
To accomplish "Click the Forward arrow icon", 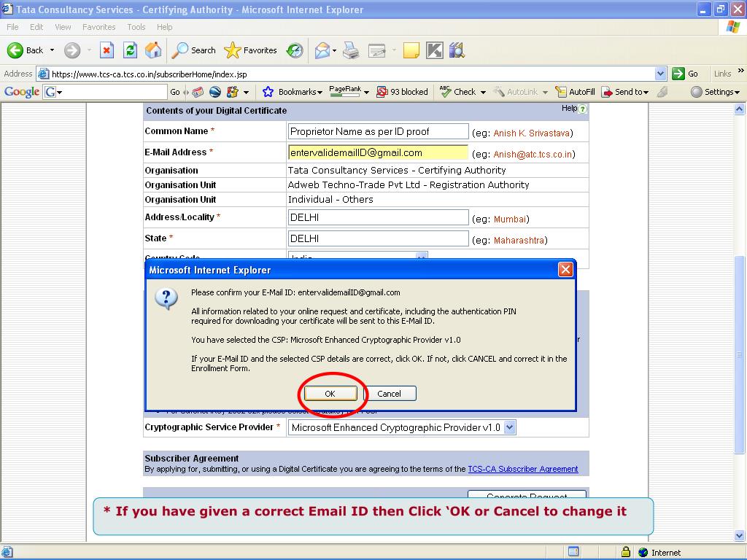I will pos(72,50).
